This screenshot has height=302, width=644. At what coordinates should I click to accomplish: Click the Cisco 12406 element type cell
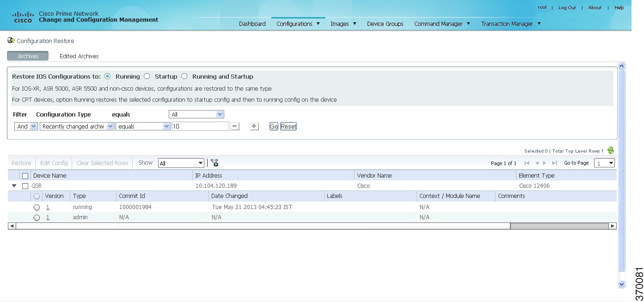pyautogui.click(x=534, y=186)
